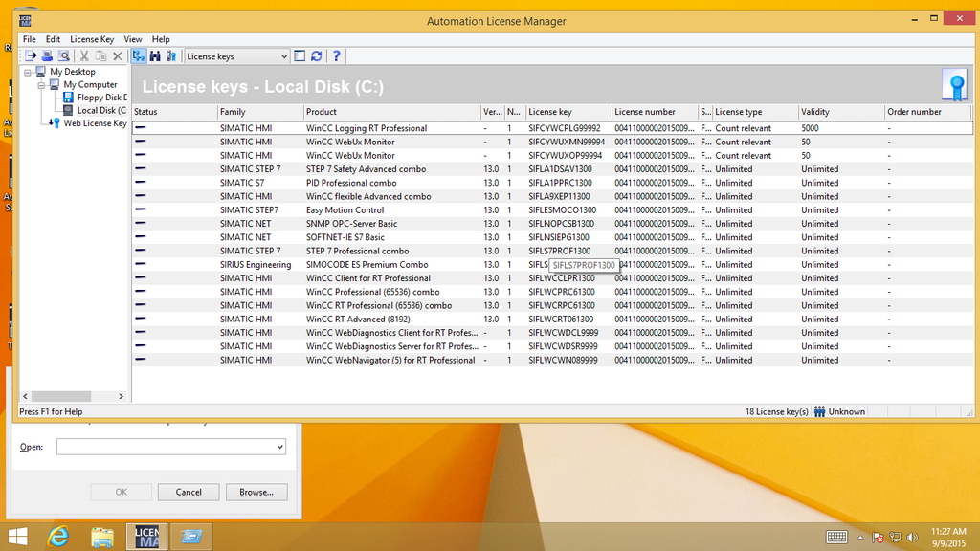The height and width of the screenshot is (551, 980).
Task: Open the License keys view dropdown
Action: (x=283, y=56)
